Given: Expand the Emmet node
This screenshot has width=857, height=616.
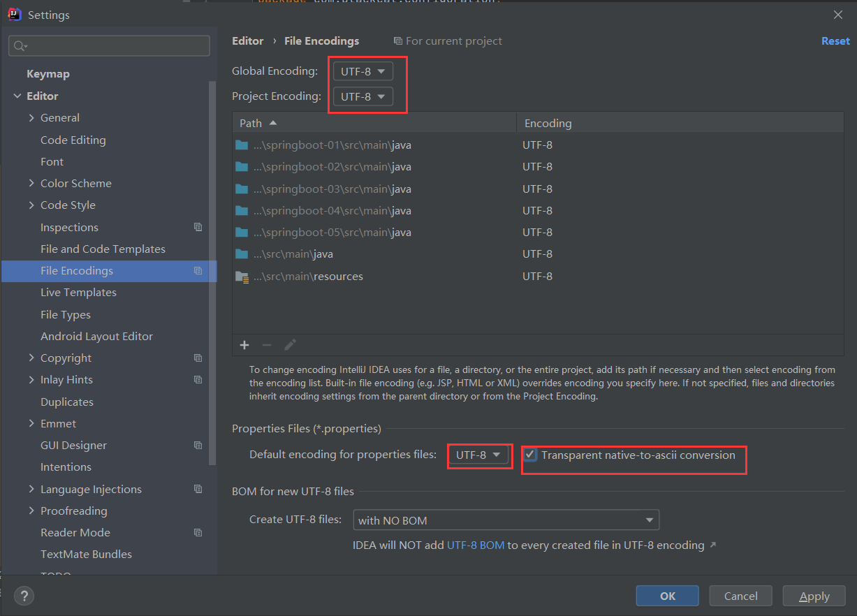Looking at the screenshot, I should pos(31,423).
